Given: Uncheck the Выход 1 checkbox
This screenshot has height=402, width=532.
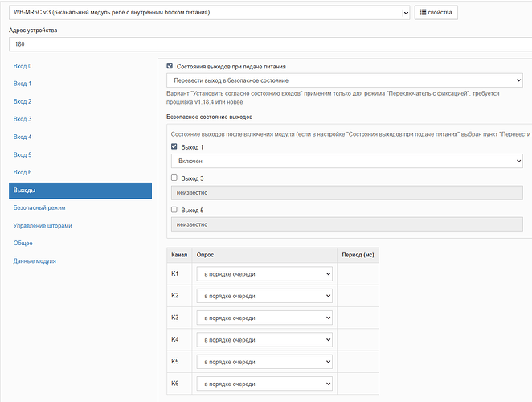Looking at the screenshot, I should tap(175, 147).
